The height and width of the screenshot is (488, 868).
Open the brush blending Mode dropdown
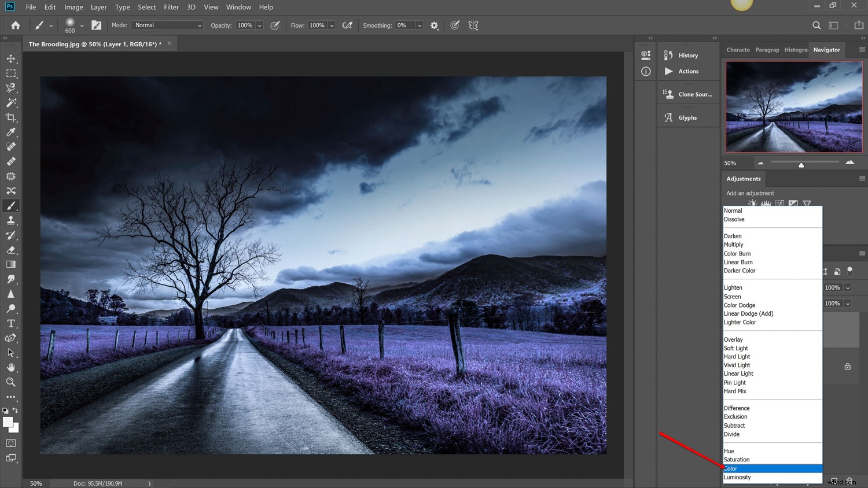167,25
